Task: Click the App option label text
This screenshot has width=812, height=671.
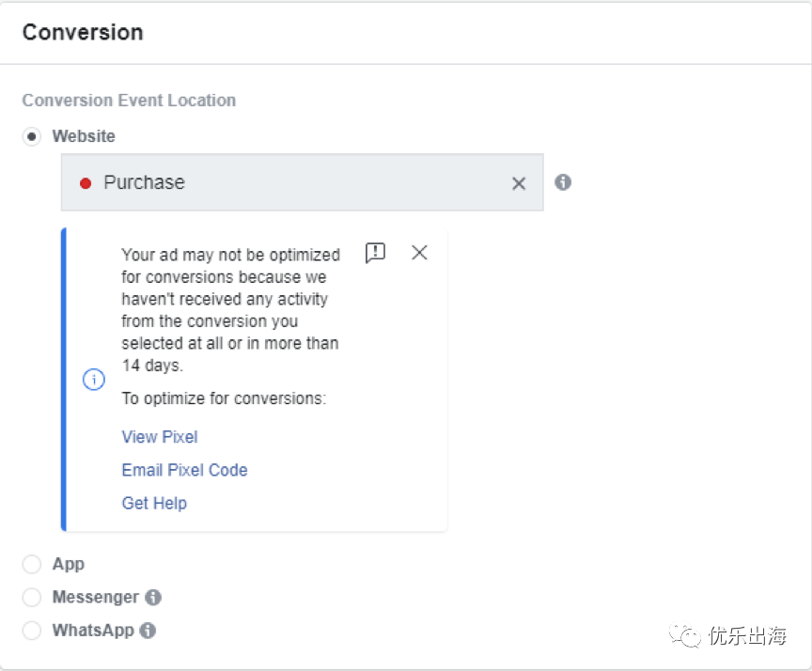Action: pos(69,564)
